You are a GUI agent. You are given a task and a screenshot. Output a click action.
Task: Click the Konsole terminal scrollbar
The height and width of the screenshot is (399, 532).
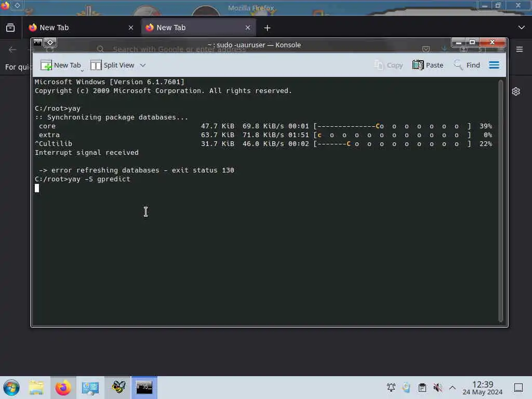pyautogui.click(x=500, y=201)
